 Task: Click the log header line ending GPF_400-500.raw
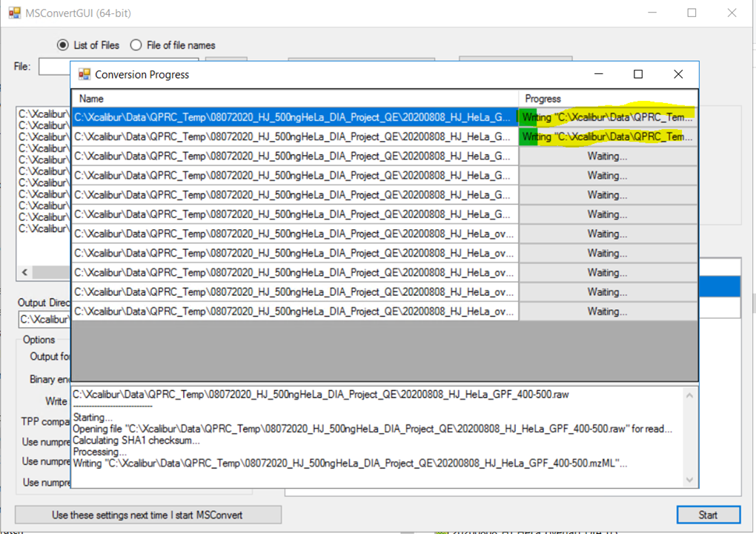[321, 395]
